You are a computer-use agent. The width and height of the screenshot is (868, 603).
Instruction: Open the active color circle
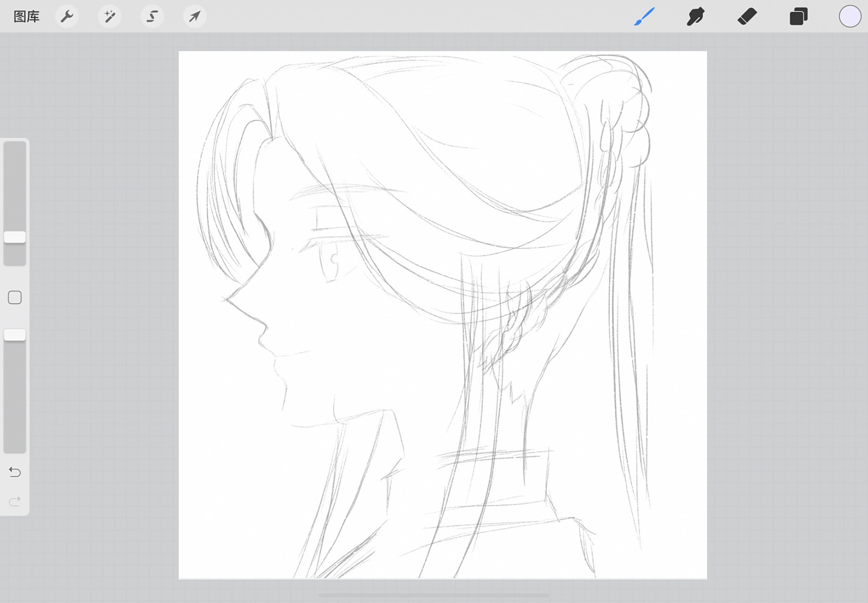coord(850,17)
